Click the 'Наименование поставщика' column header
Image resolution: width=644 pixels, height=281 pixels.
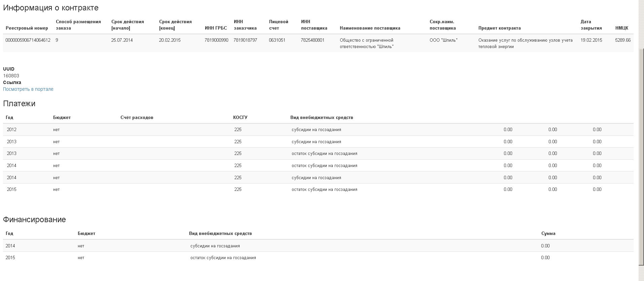pos(370,28)
